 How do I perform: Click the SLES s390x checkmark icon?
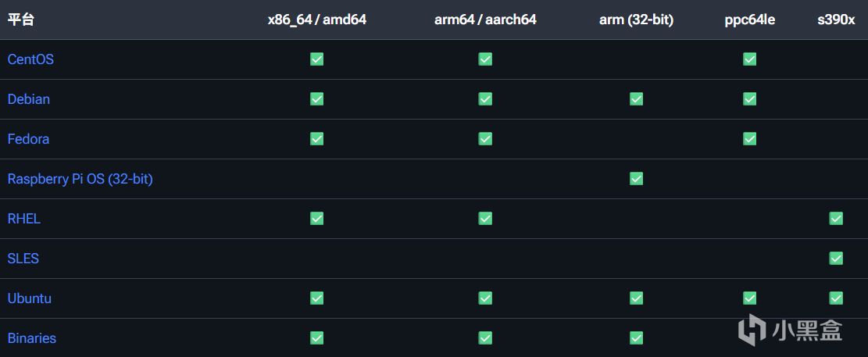tap(836, 259)
